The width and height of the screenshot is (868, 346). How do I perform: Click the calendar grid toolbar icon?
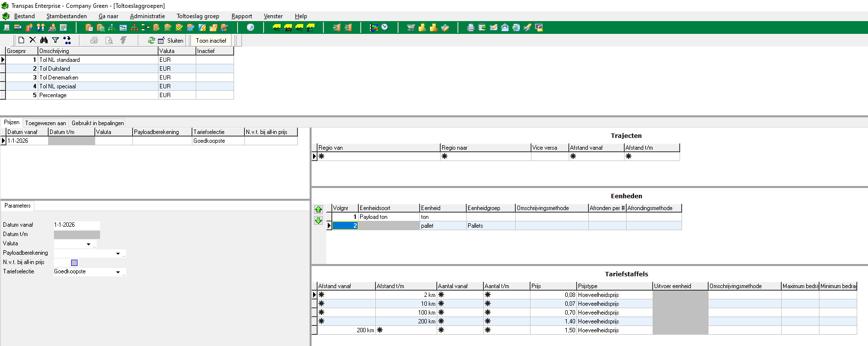coord(63,27)
